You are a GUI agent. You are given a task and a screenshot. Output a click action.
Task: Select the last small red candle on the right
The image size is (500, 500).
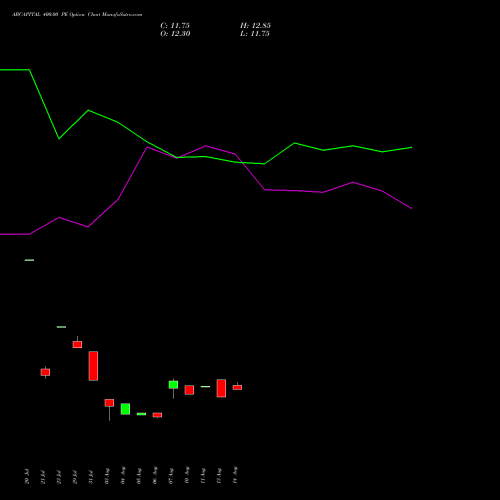(237, 387)
